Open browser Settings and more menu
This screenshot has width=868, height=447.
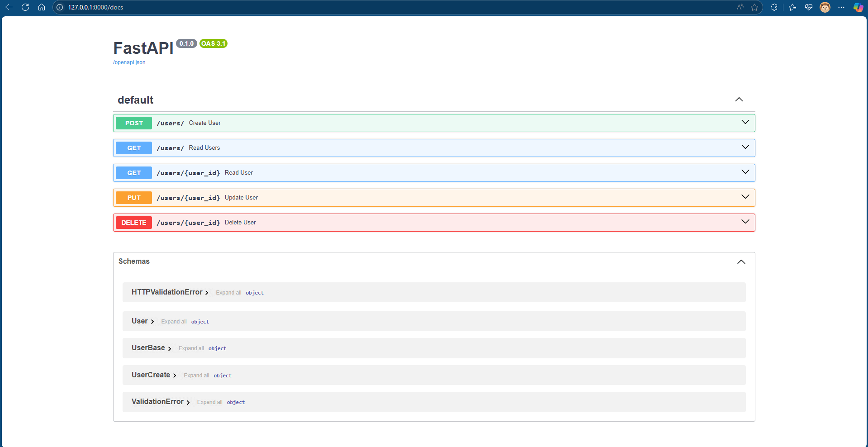(841, 7)
